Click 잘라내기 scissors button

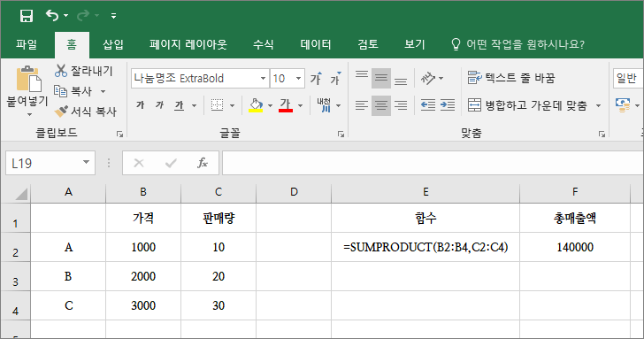[x=84, y=71]
